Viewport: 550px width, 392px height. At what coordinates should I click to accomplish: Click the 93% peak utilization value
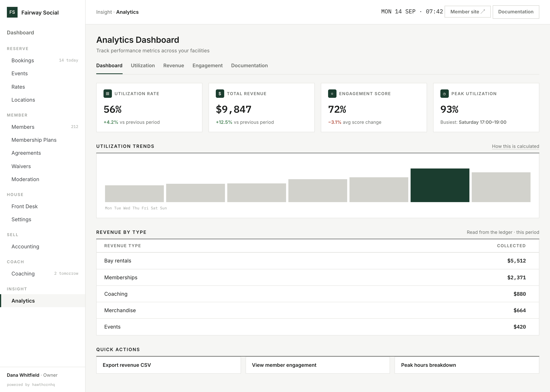[x=449, y=109]
